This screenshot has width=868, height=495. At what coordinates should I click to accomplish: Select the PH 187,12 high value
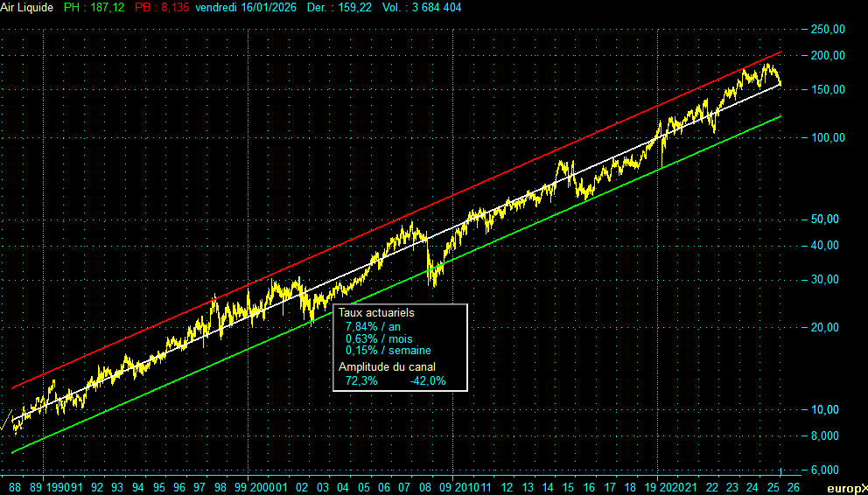point(94,7)
